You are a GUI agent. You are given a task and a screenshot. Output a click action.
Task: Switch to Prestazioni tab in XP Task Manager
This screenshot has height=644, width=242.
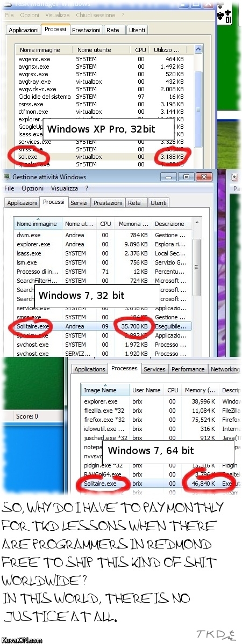[86, 30]
